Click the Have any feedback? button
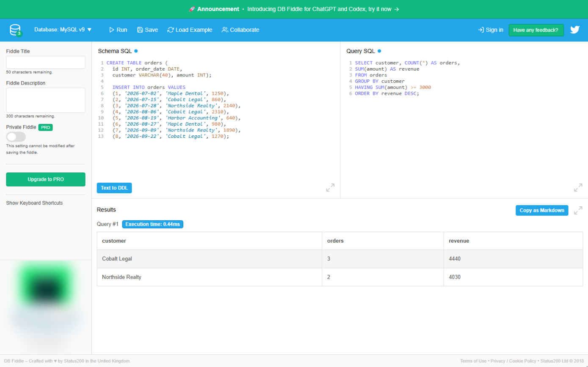Screen dimensions: 588x367 [x=536, y=30]
